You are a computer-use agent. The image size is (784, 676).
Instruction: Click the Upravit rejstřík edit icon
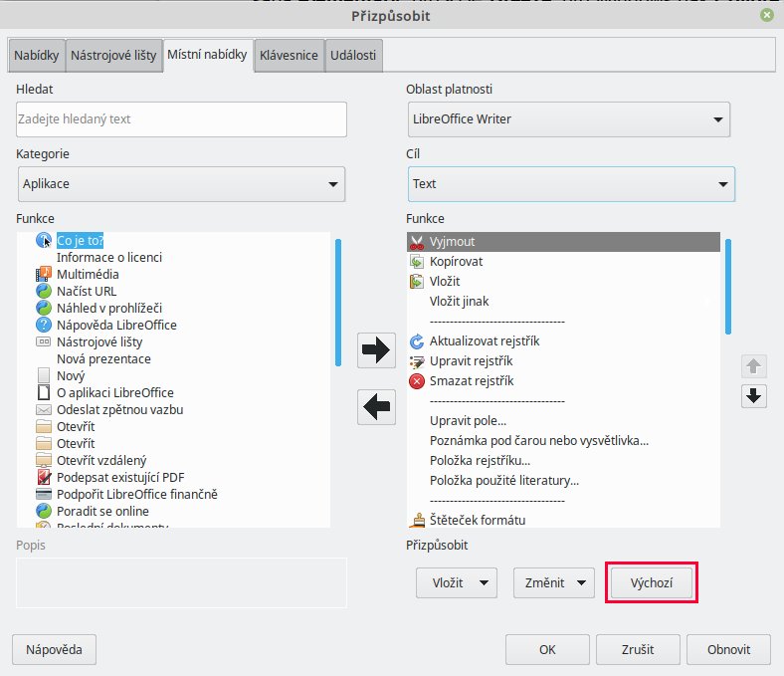(x=417, y=361)
